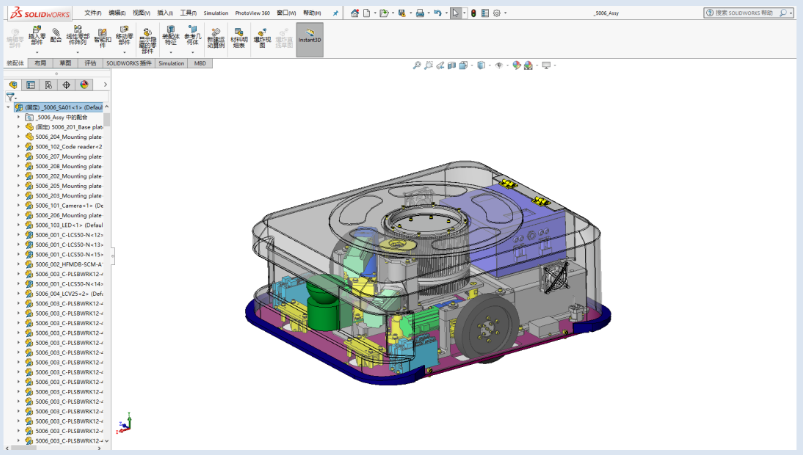The height and width of the screenshot is (455, 803).
Task: Open Undo history dropdown arrow
Action: 446,13
